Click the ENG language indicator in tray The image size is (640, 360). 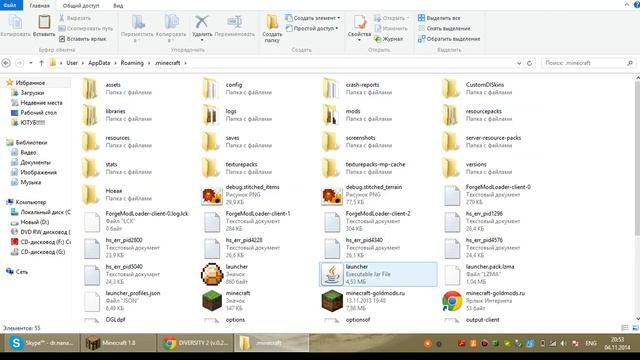(x=591, y=344)
